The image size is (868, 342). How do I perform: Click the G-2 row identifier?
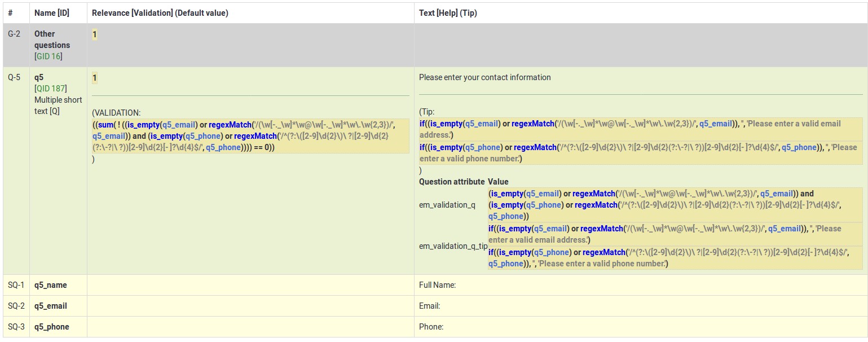tap(14, 34)
